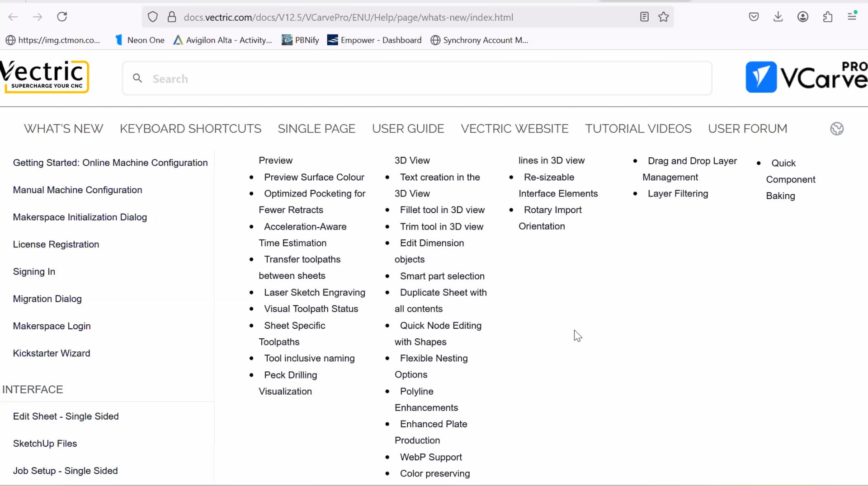This screenshot has width=868, height=486.
Task: Open License Registration page
Action: point(56,244)
